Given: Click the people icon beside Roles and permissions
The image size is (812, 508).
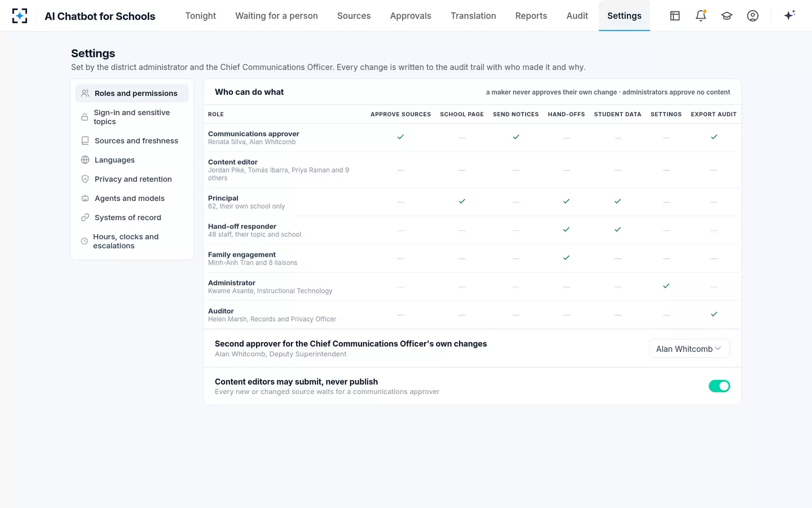Looking at the screenshot, I should pyautogui.click(x=85, y=93).
